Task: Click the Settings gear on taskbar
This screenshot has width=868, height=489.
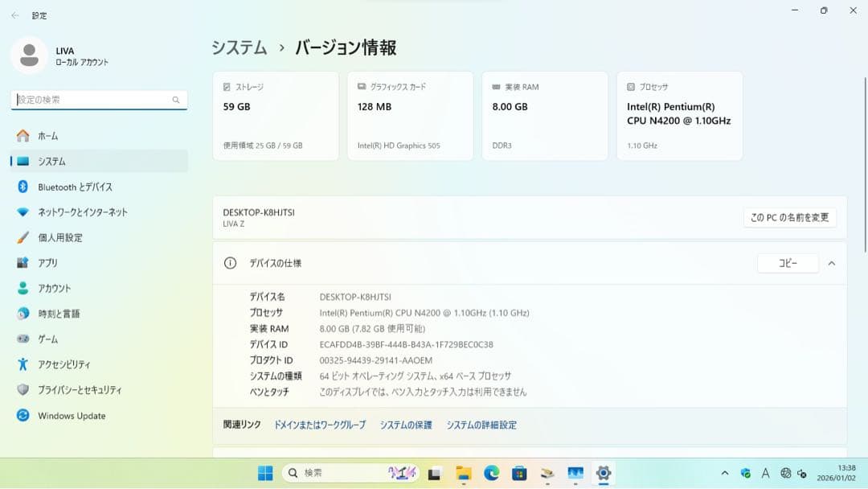Action: tap(604, 473)
